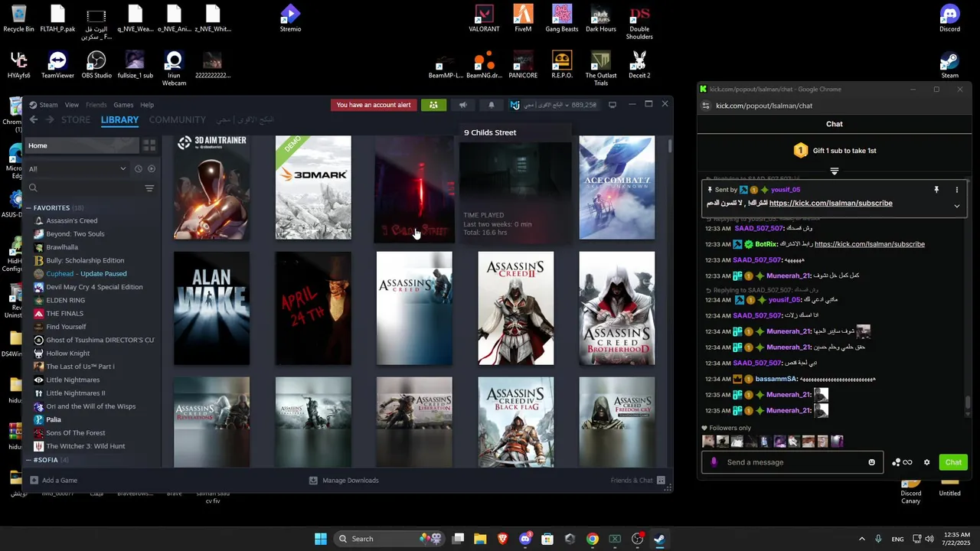
Task: Expand pinned message chevron in Kick chat
Action: point(956,205)
